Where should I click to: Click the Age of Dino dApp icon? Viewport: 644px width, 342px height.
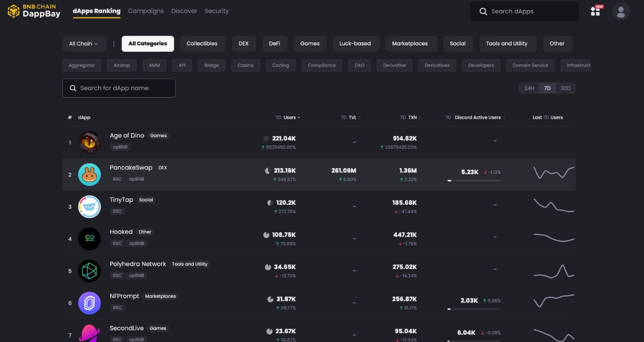(89, 142)
